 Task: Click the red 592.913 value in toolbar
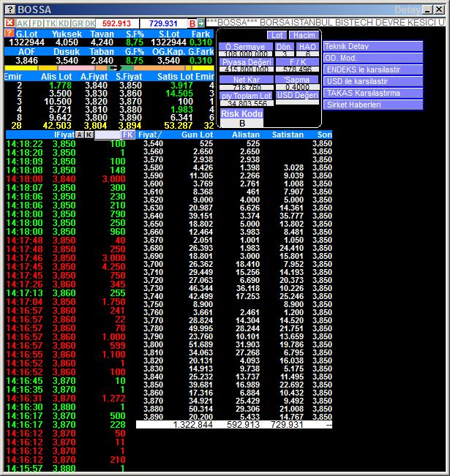click(x=116, y=23)
